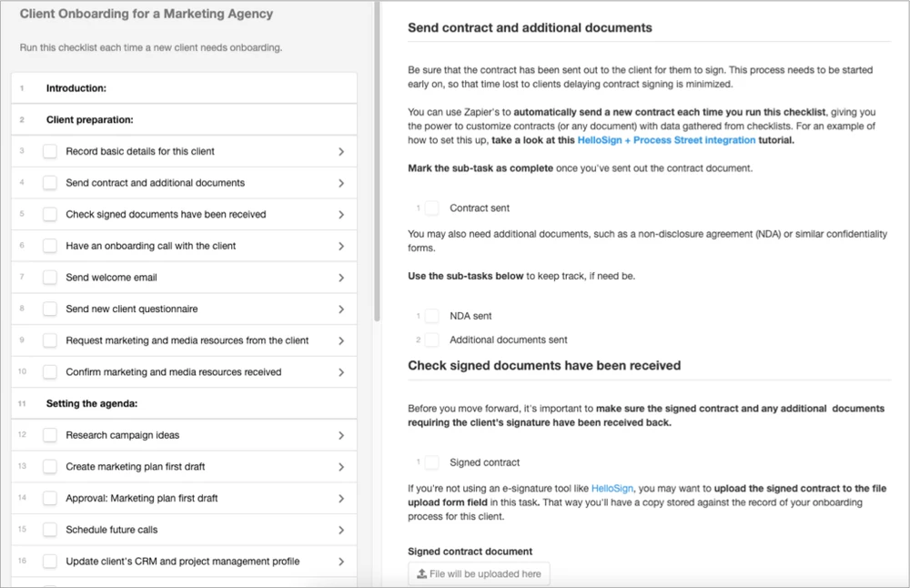Open the 'Check signed documents have been received' arrow
The height and width of the screenshot is (588, 910).
tap(341, 215)
